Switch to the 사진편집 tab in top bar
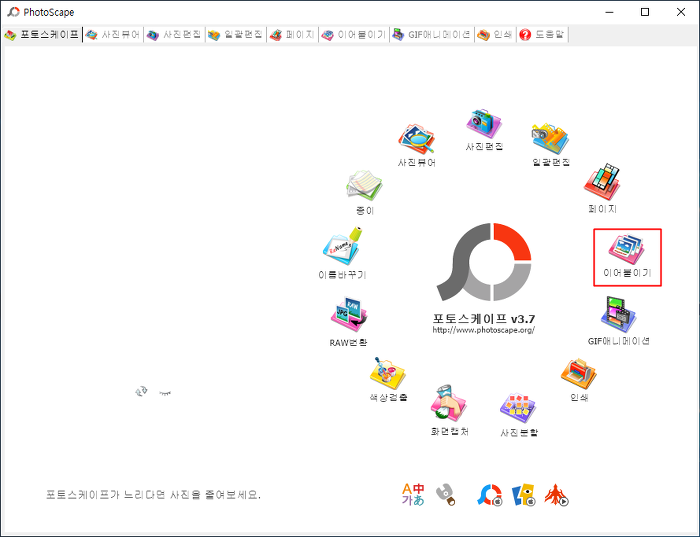 click(x=174, y=34)
